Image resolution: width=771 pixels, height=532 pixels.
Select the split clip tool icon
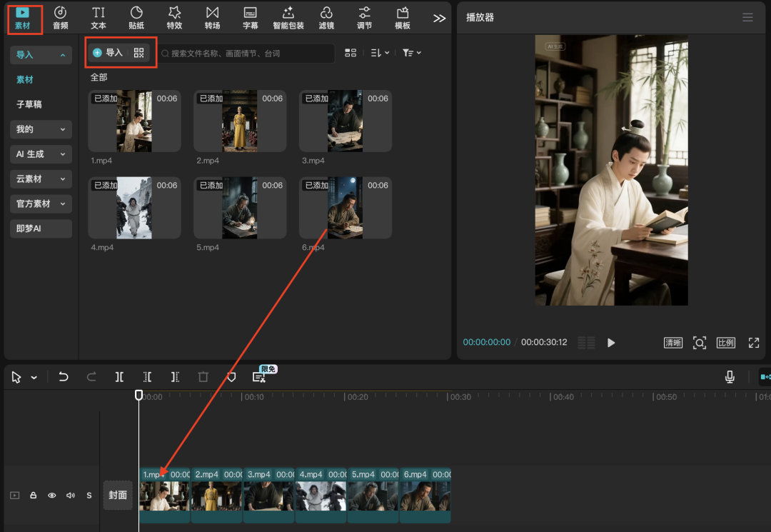coord(119,377)
